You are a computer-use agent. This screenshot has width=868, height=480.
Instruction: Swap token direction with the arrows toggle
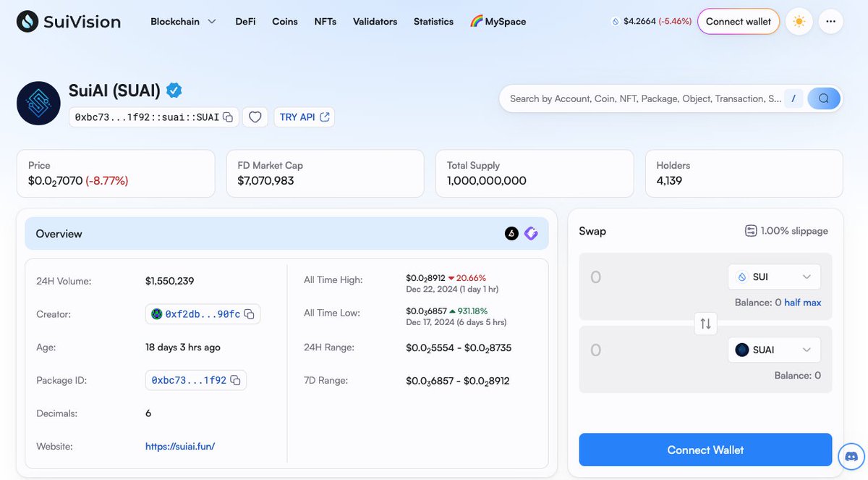[x=705, y=324]
